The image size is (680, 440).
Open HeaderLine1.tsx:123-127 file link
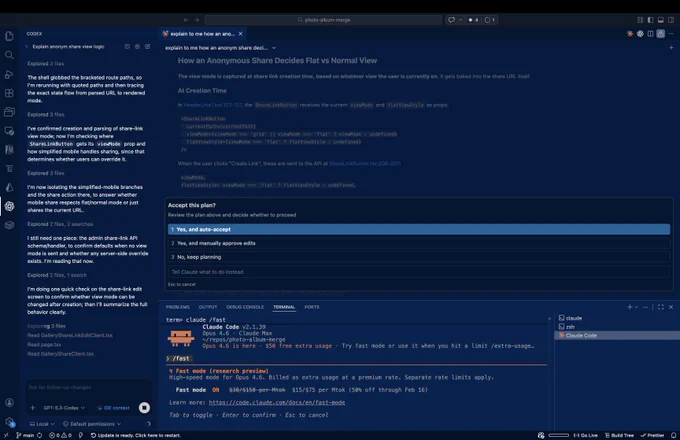point(213,105)
